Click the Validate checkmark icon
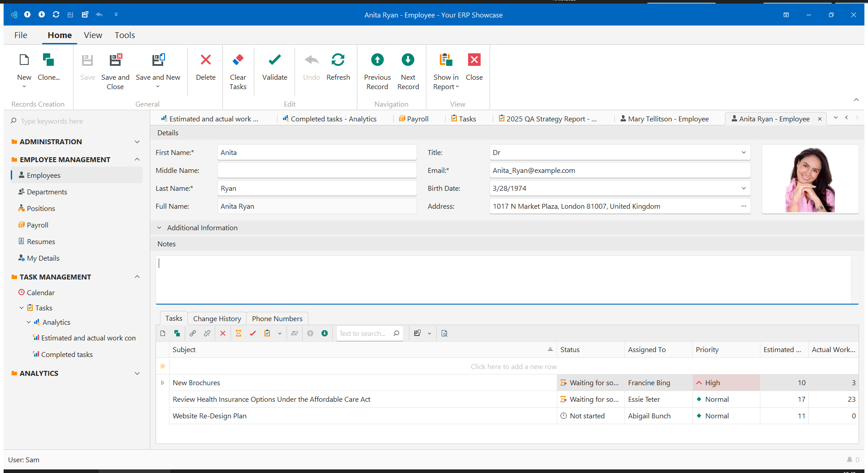Screen dimensions: 868x473 click(274, 60)
